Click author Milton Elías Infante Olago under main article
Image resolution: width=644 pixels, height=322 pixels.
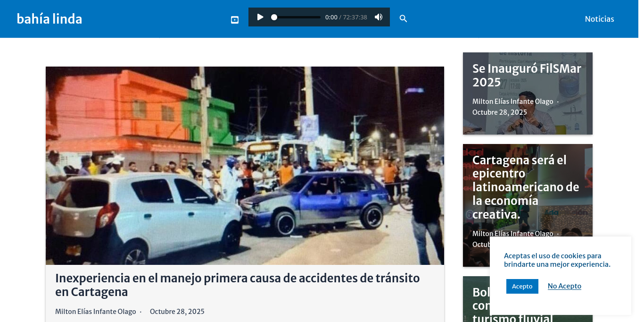click(x=95, y=312)
